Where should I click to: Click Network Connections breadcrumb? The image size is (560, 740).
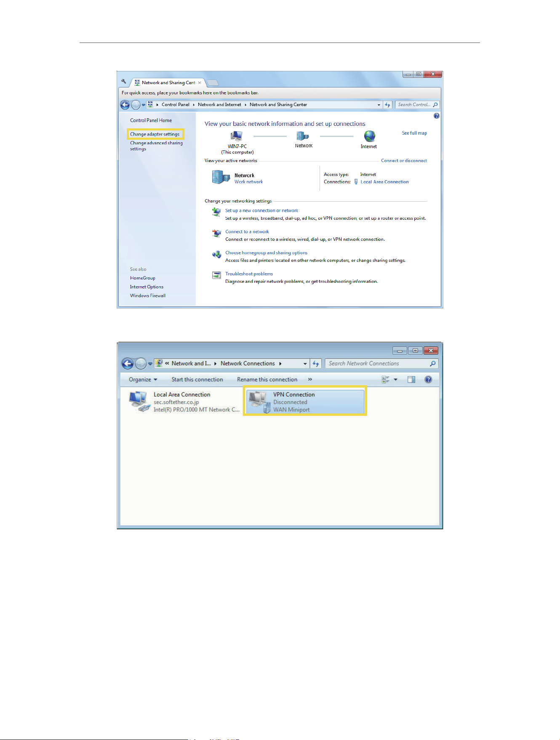tap(248, 364)
